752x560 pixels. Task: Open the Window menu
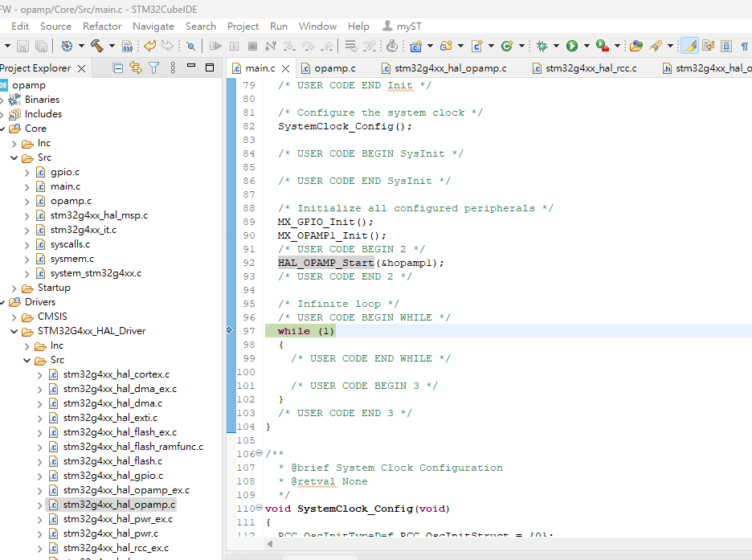coord(317,26)
